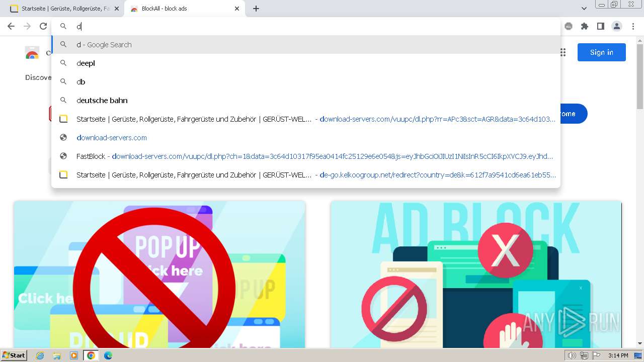Open Windows Media Player from taskbar
The height and width of the screenshot is (362, 644).
point(74,355)
